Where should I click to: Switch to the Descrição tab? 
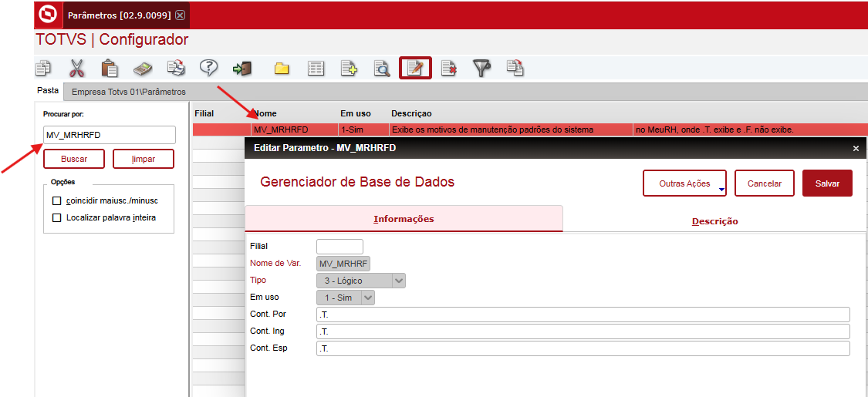click(x=714, y=221)
